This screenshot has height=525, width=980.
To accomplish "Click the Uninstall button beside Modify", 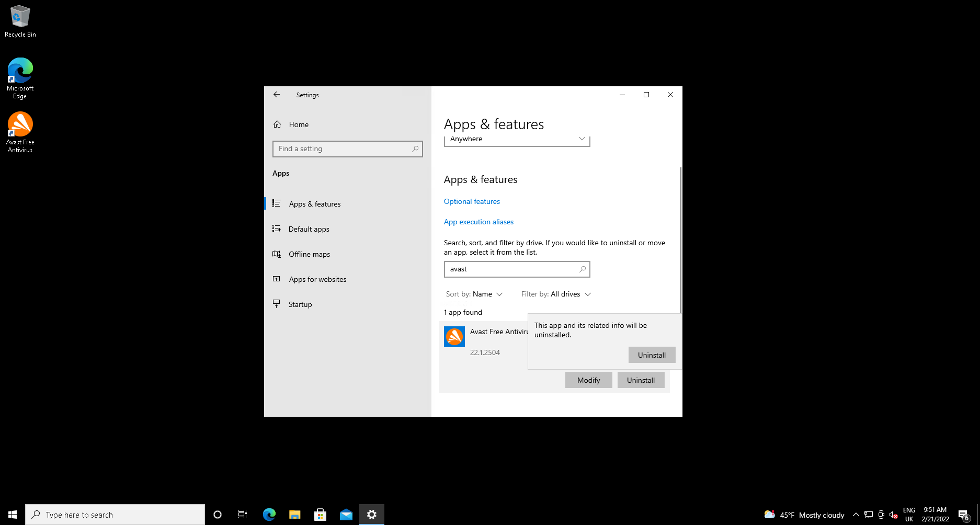I will (641, 380).
